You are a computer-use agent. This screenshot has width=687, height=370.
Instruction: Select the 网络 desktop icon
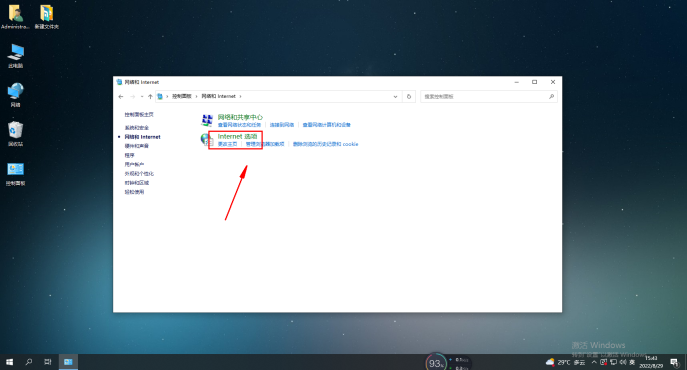pyautogui.click(x=15, y=95)
